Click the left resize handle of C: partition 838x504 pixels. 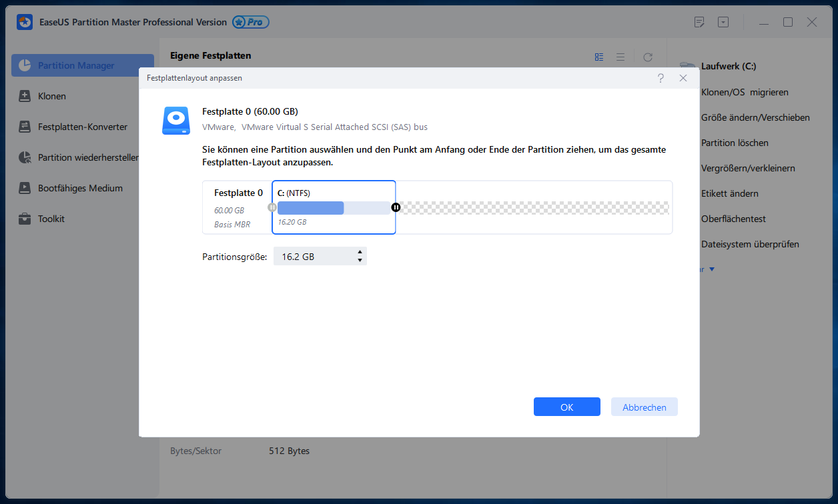[x=272, y=207]
